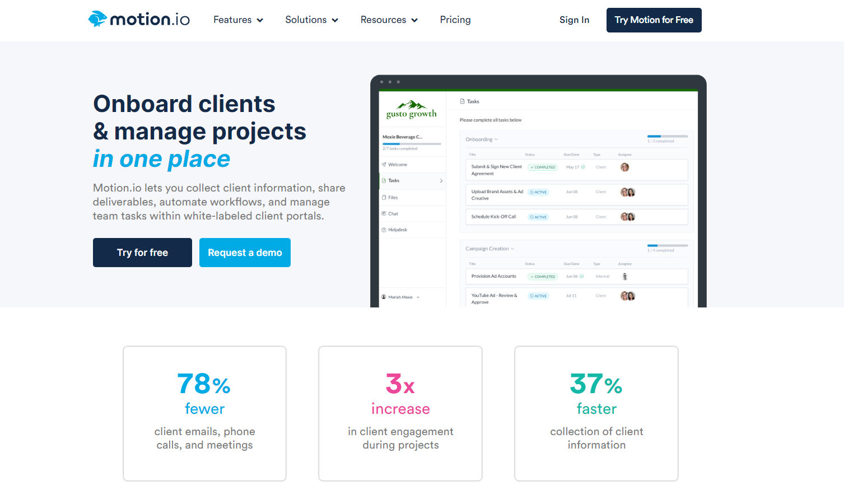Click the Motion.io rabbit logo
The image size is (844, 504).
tap(99, 18)
